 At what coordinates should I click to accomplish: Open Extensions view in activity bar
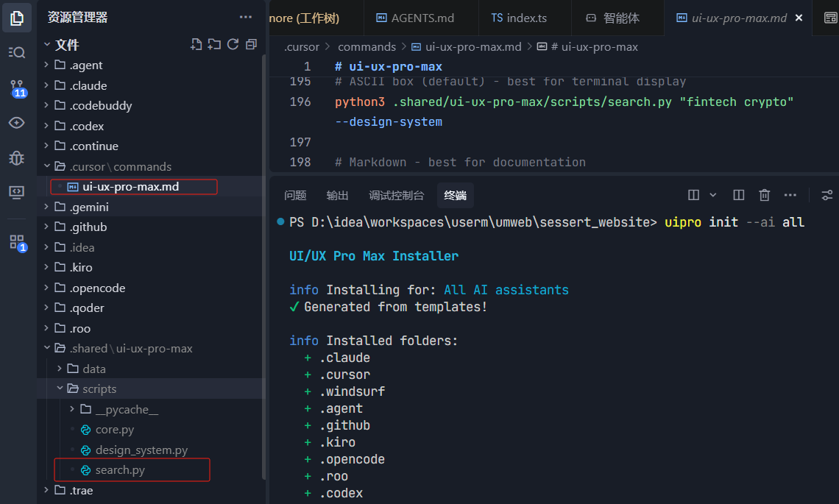(x=17, y=242)
